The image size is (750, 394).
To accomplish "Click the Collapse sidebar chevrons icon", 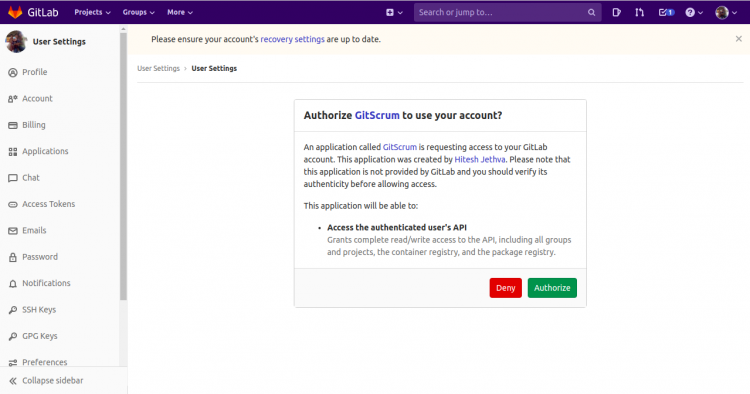I will [13, 381].
